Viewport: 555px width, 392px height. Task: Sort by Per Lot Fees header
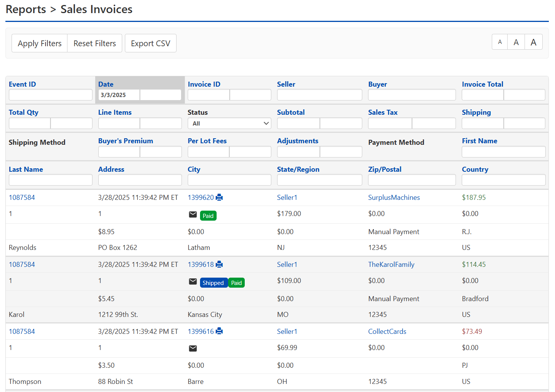point(207,141)
